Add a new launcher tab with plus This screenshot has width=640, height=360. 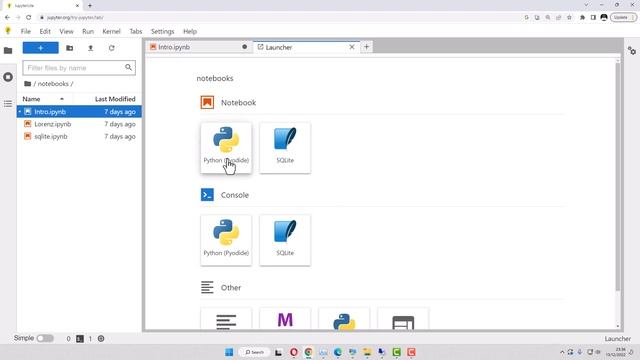tap(367, 47)
